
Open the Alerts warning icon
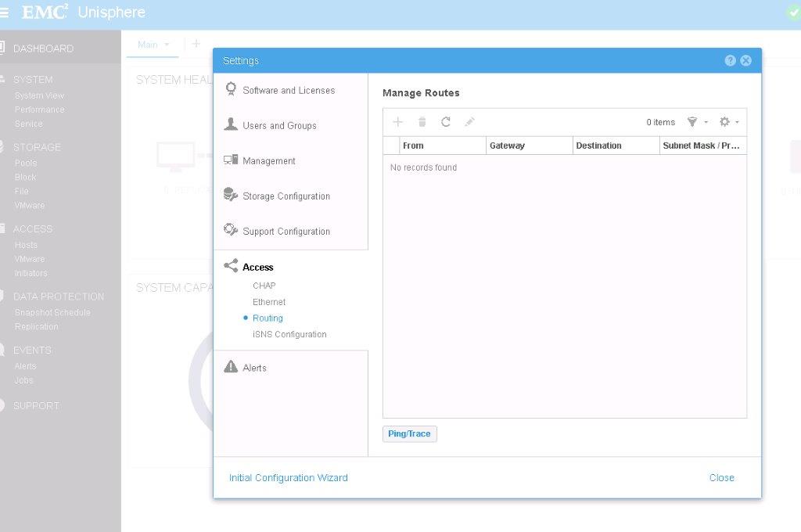click(231, 366)
